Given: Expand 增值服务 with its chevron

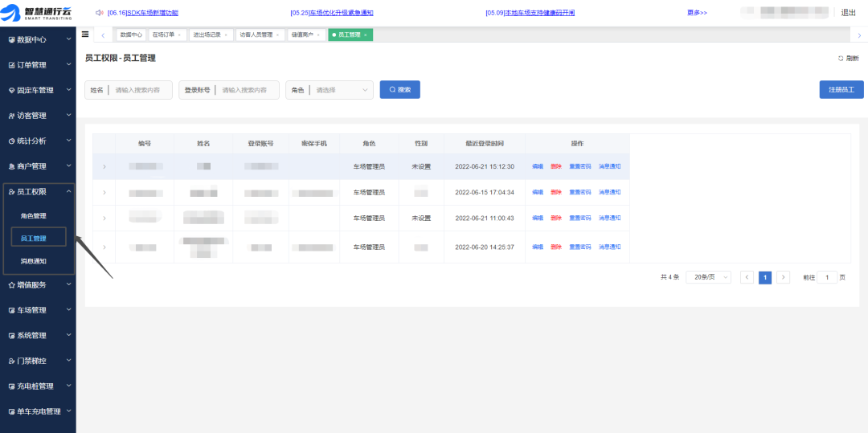Looking at the screenshot, I should pos(68,285).
